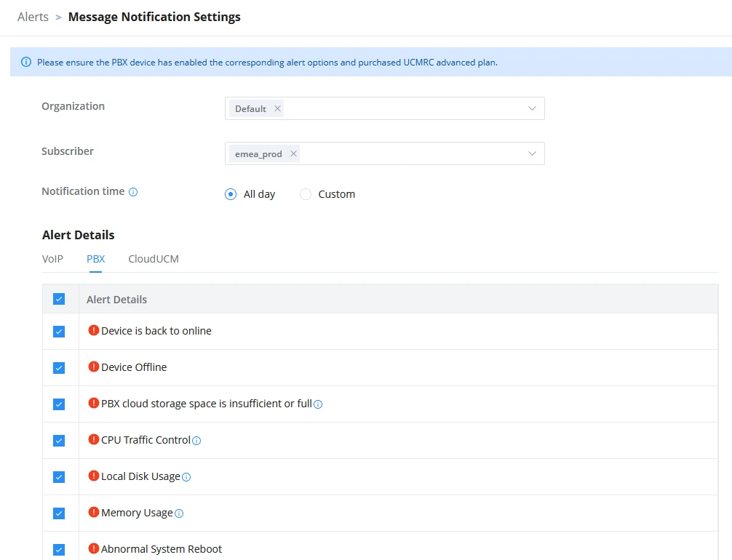Screen dimensions: 732x560
Task: Click info icon beside CPU Traffic Control
Action: click(196, 441)
